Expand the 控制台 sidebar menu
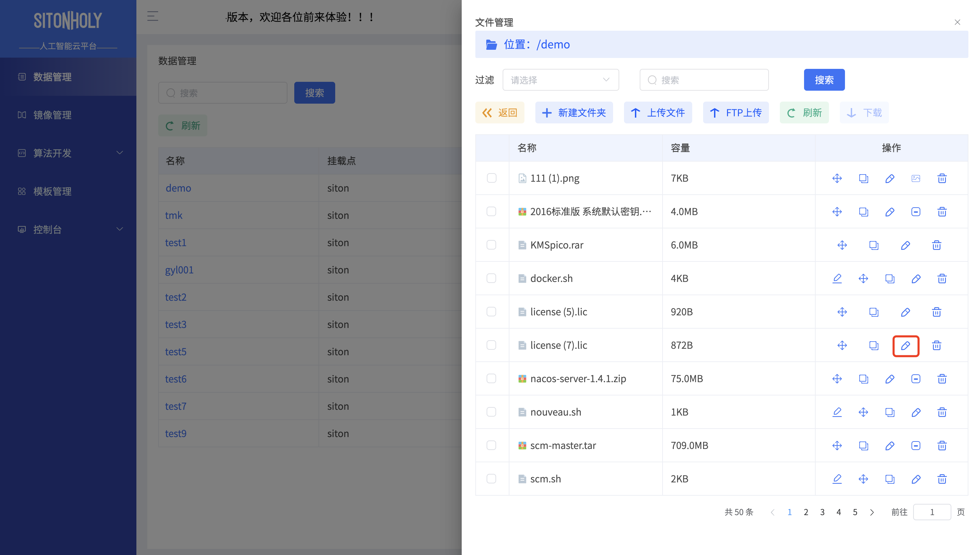This screenshot has width=980, height=555. [x=68, y=229]
